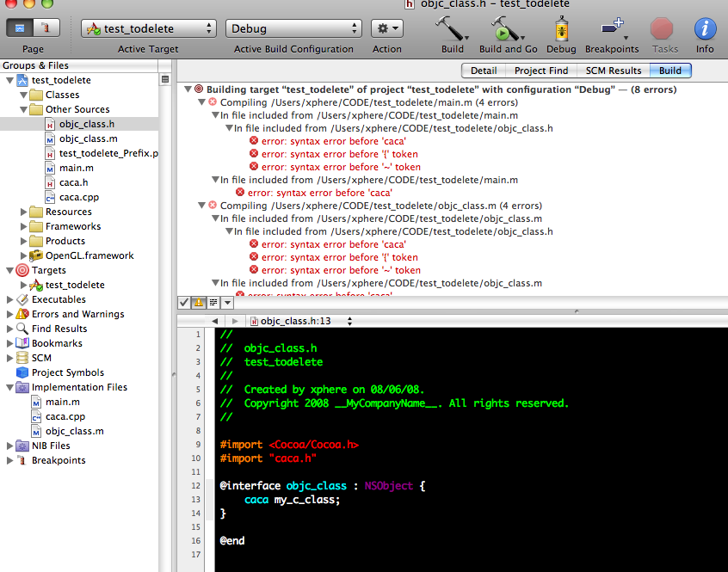Expand the Resources folder

(23, 212)
